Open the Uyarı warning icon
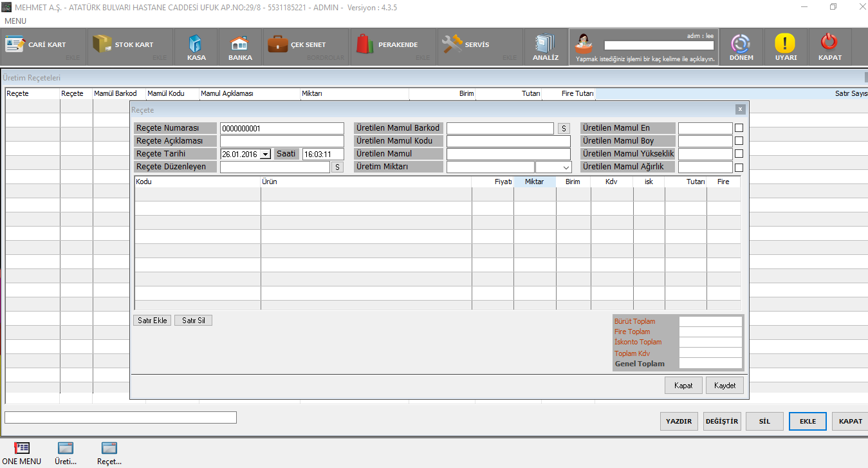 pyautogui.click(x=785, y=47)
